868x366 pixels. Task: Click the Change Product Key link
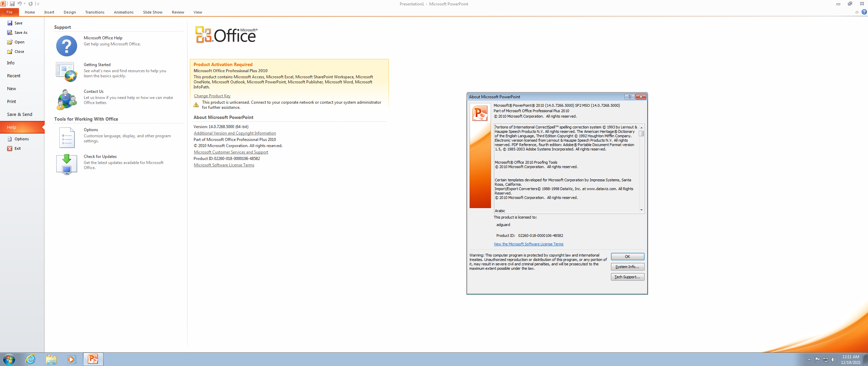pos(212,96)
